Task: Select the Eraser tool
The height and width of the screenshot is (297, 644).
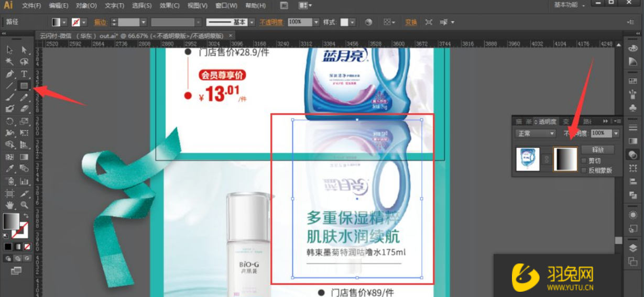Action: click(24, 109)
